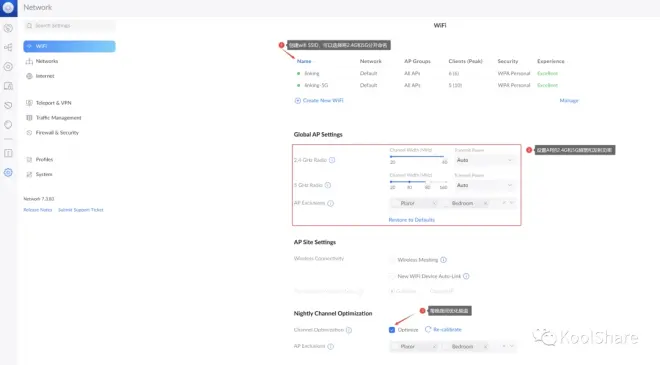Open the Topology icon in the sidebar
Viewport: 660px width, 365px height.
(8, 47)
